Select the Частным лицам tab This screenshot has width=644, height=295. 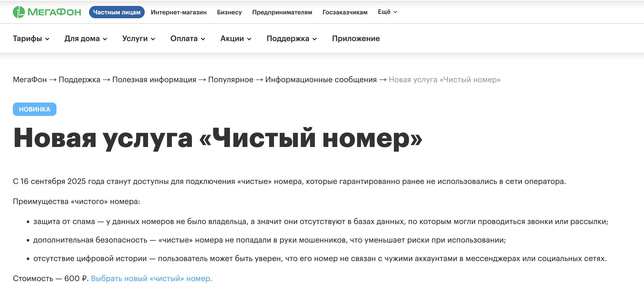[x=117, y=12]
